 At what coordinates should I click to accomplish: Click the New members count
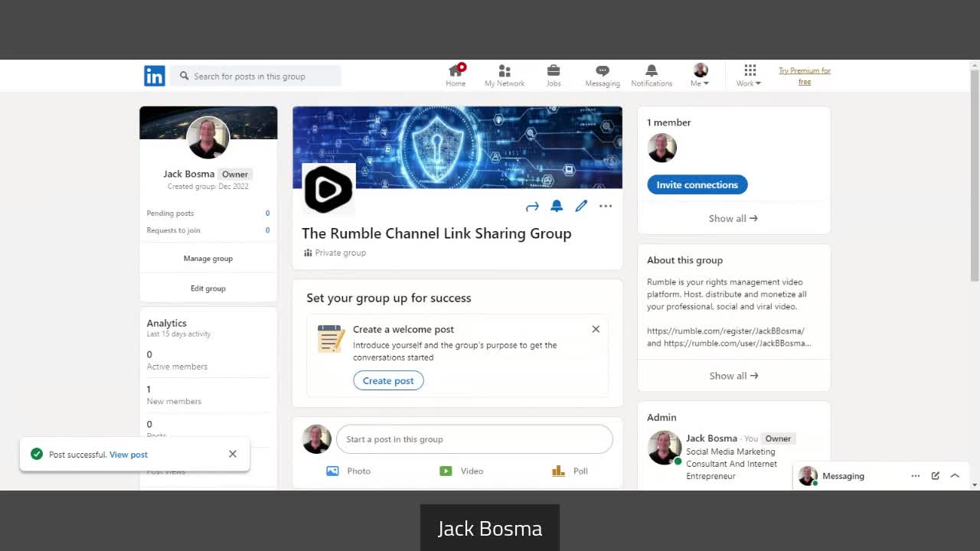(x=149, y=389)
